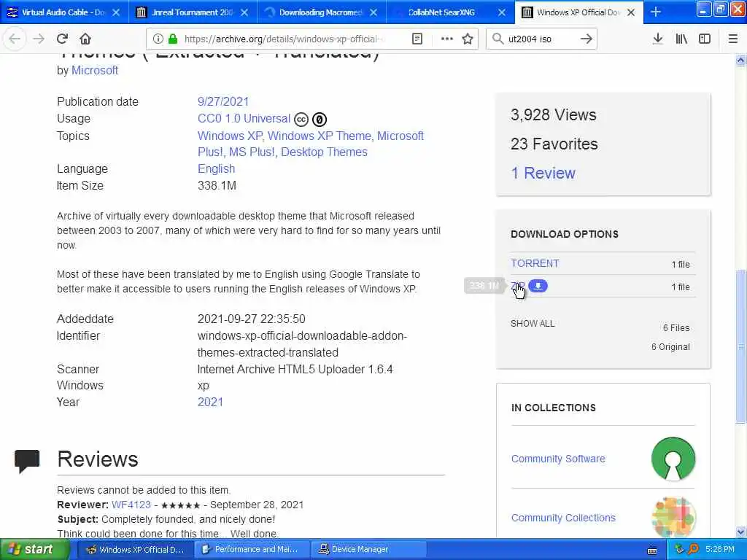Viewport: 747px width, 560px height.
Task: Open reviewer WF4123 profile link
Action: pos(131,505)
